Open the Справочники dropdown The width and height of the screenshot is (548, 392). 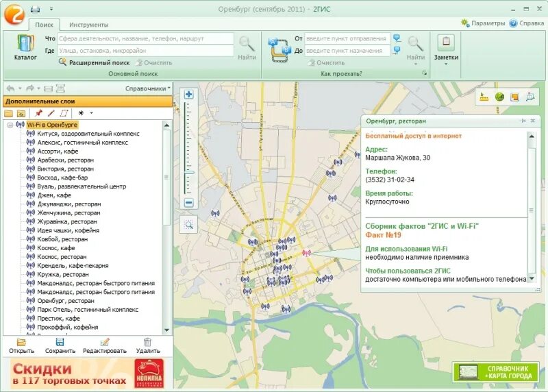click(x=148, y=88)
